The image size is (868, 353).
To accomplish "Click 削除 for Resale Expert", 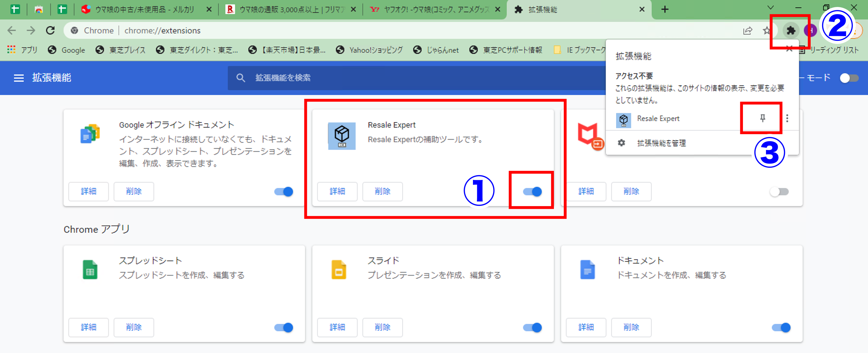I will pos(382,192).
